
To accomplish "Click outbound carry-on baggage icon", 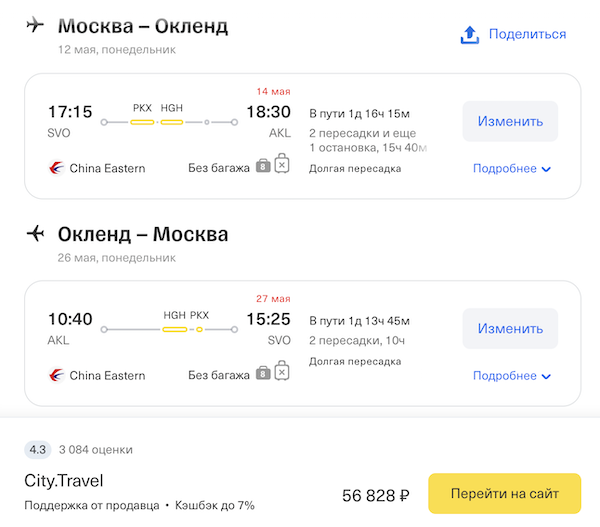I will click(263, 166).
